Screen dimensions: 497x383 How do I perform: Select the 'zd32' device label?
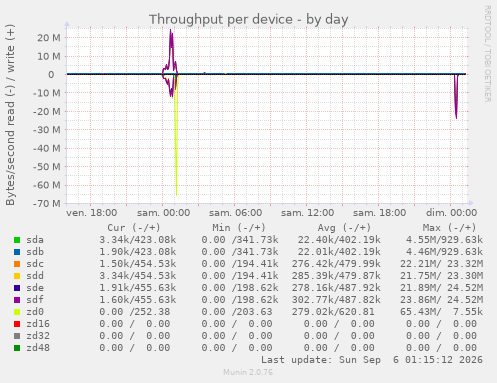click(38, 336)
